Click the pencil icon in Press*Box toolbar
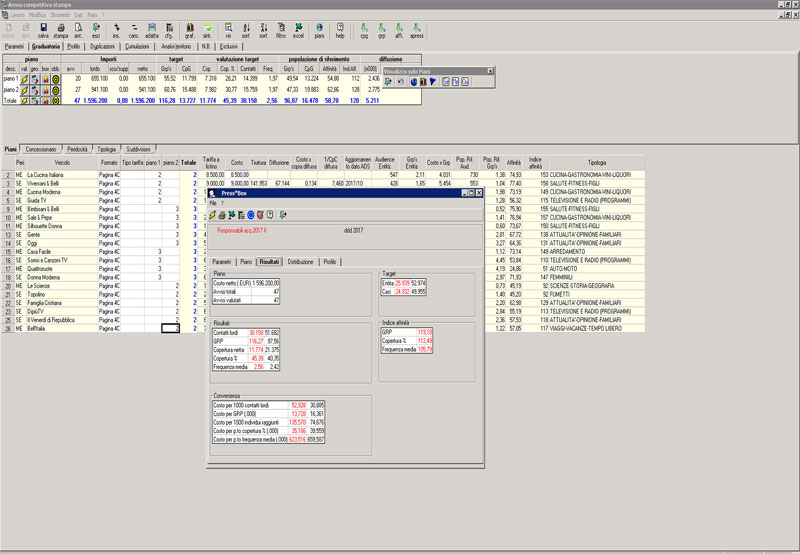800x554 pixels. [x=212, y=214]
